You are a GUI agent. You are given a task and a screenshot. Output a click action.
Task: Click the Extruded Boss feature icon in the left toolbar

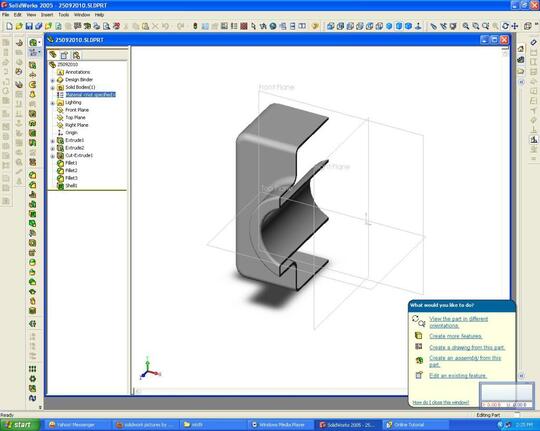[x=32, y=65]
